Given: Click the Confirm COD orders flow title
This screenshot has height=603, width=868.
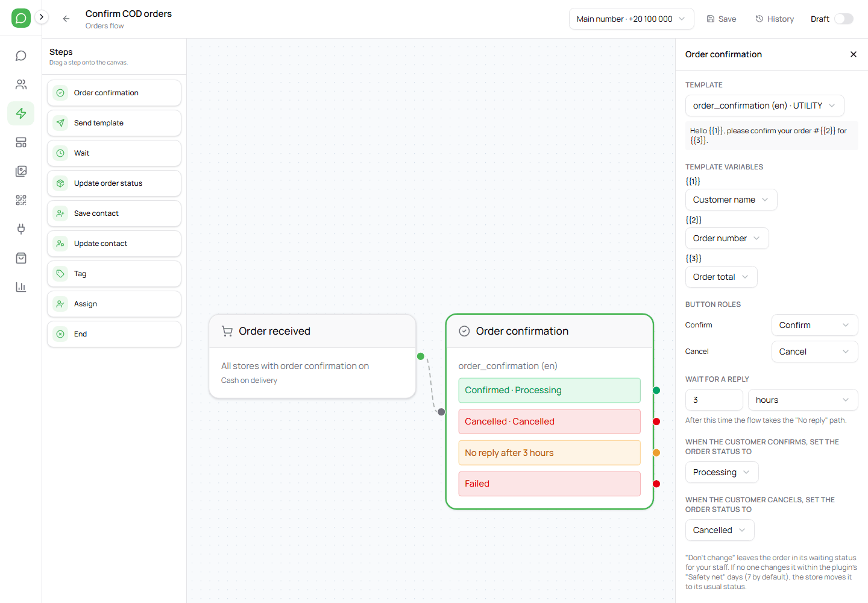Looking at the screenshot, I should [x=128, y=14].
